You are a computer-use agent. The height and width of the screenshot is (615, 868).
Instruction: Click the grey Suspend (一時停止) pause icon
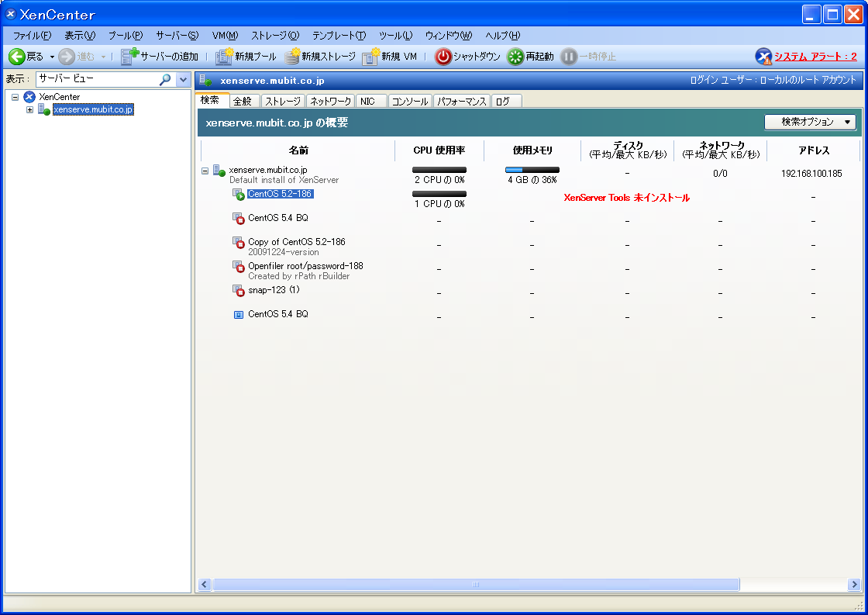click(569, 57)
